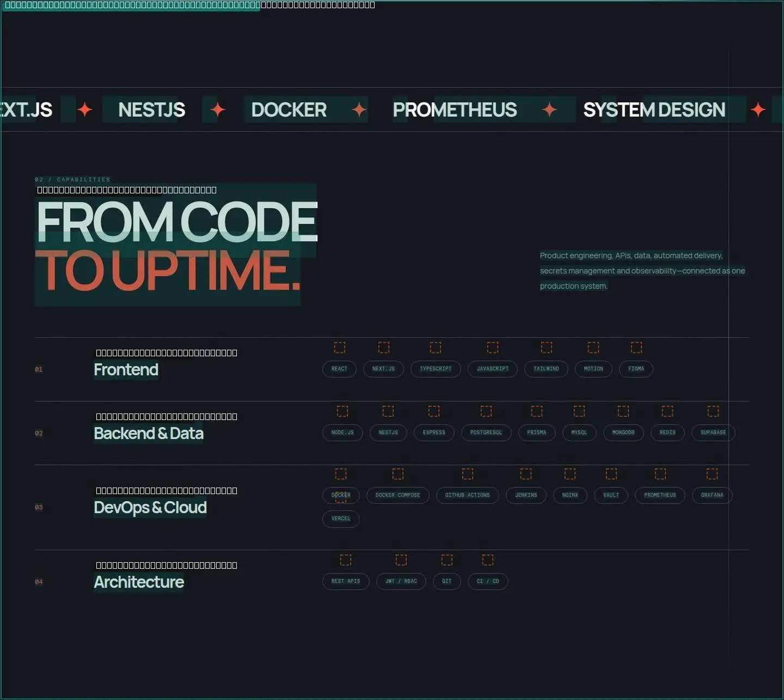This screenshot has height=700, width=784.
Task: Click the Architecture category heading
Action: coord(139,582)
